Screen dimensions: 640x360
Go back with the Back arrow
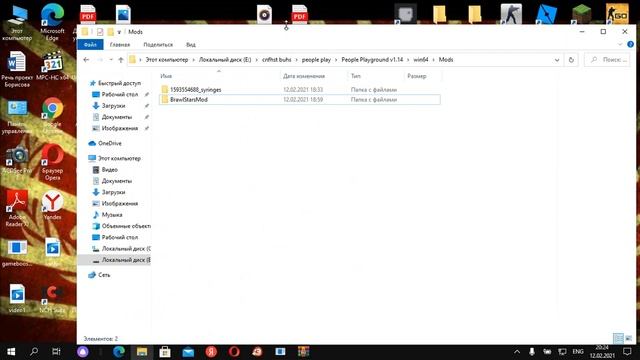point(86,60)
